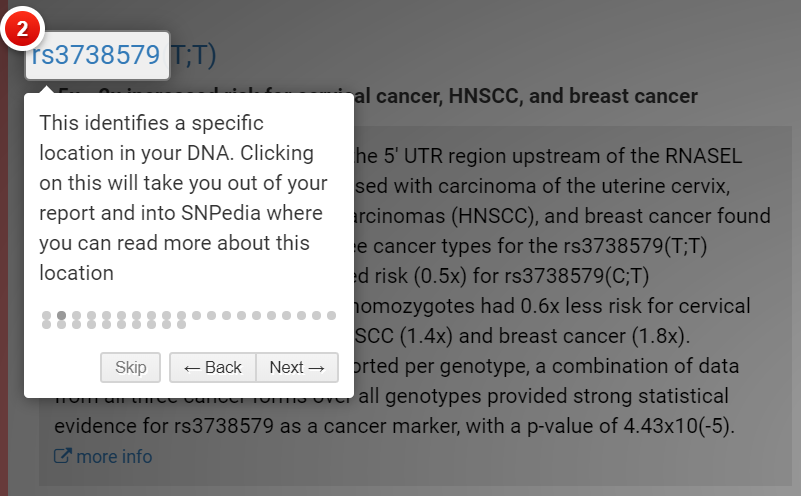Go to previous step with Back
The image size is (801, 496).
213,367
